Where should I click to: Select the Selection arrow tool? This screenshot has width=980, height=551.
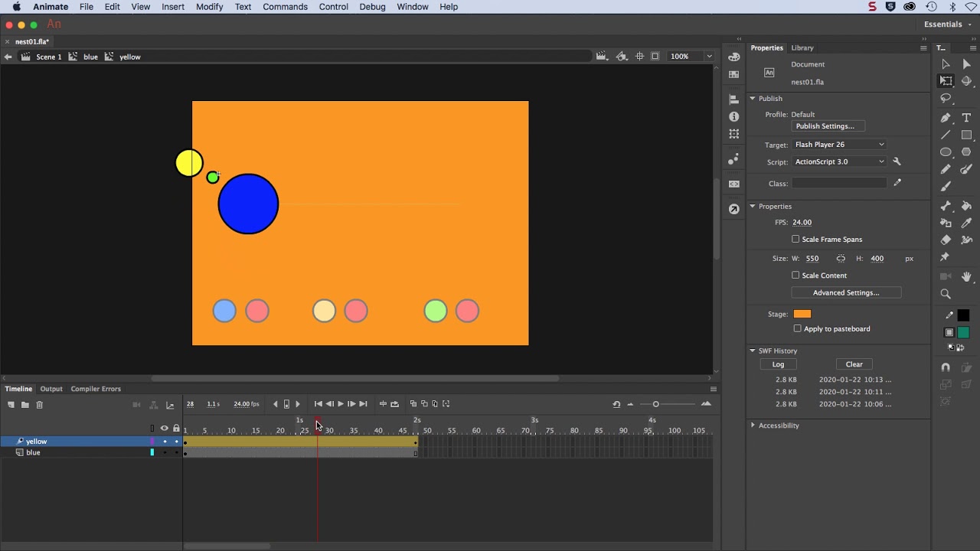coord(946,64)
